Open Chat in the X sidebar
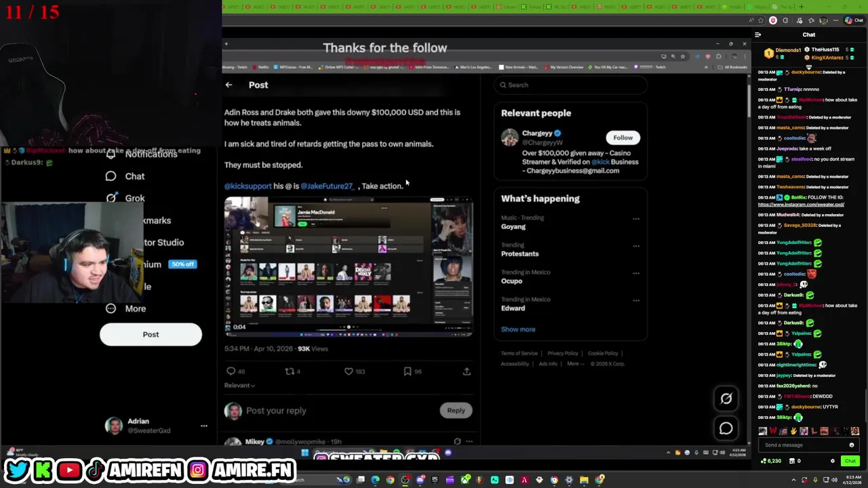This screenshot has width=868, height=488. point(125,176)
